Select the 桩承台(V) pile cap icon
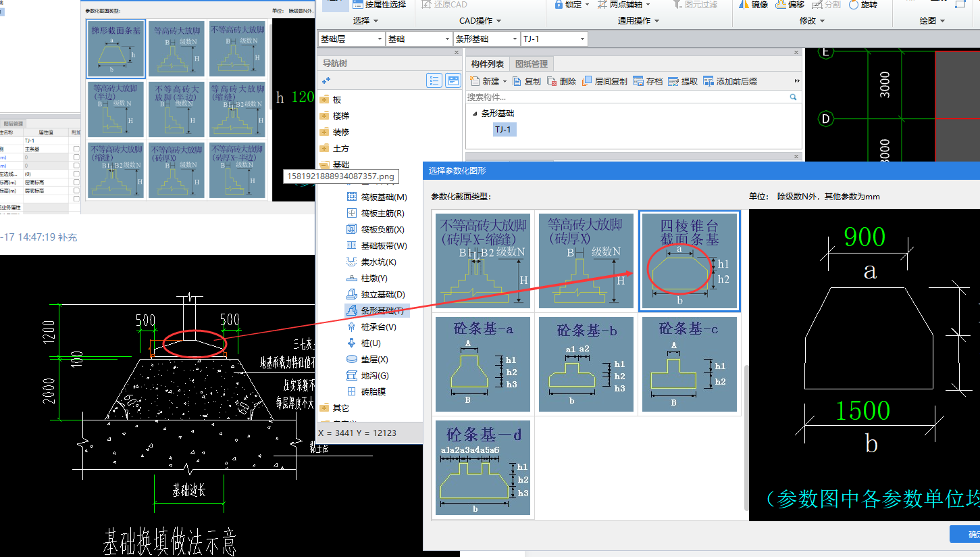Screen dimensions: 980x557 [x=351, y=326]
